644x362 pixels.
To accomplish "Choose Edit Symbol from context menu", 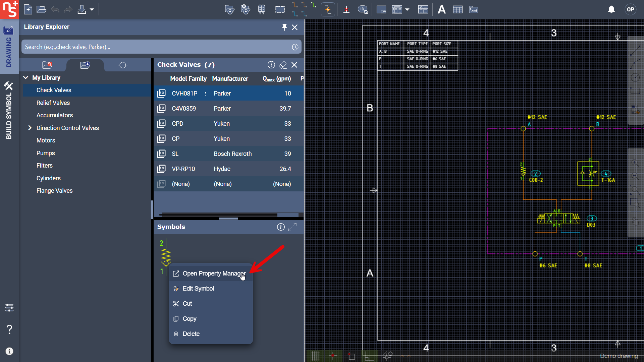I will click(x=198, y=289).
